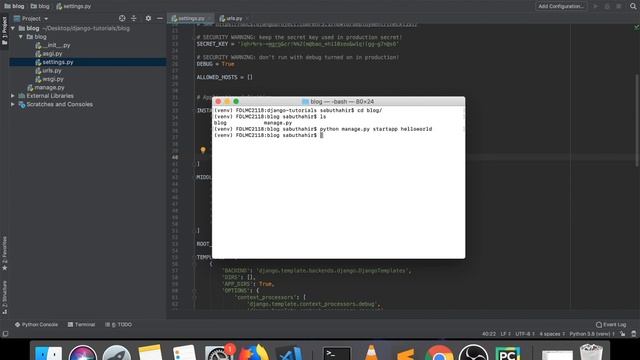Open the Trash in the Dock
The image size is (640, 360).
[x=591, y=353]
